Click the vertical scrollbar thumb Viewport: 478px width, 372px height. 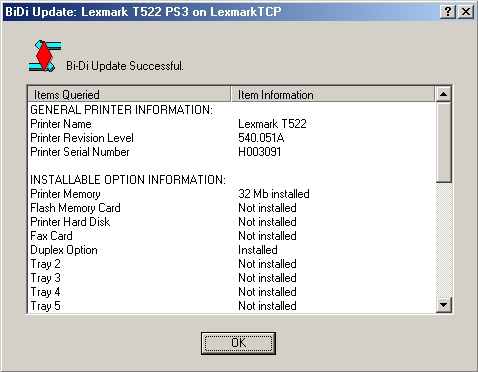(x=443, y=142)
